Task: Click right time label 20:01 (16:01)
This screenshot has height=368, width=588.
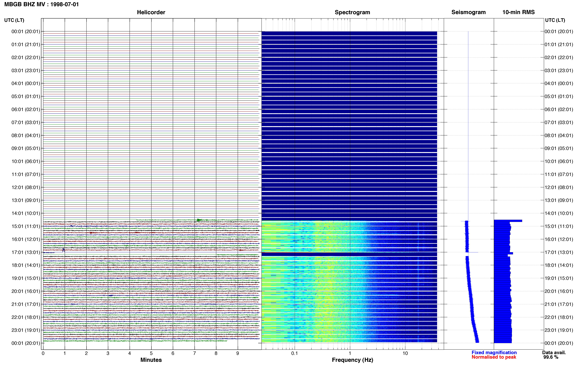Action: (559, 291)
